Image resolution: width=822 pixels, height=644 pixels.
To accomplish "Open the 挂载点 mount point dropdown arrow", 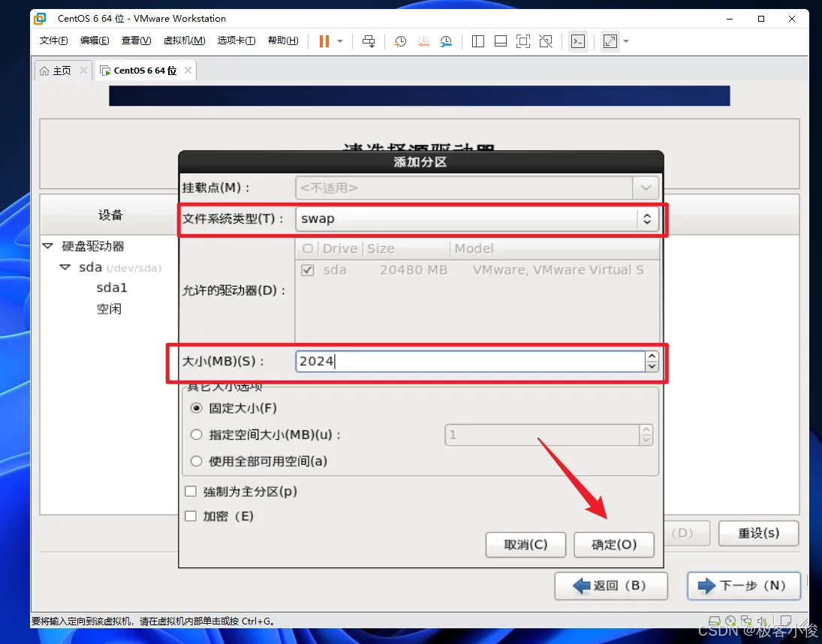I will tap(646, 188).
